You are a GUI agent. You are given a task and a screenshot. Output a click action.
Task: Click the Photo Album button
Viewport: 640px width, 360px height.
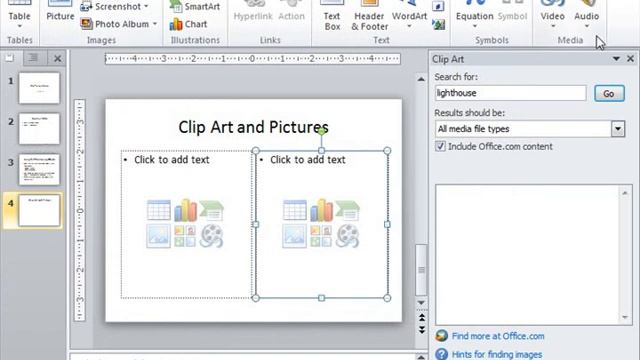click(x=118, y=24)
